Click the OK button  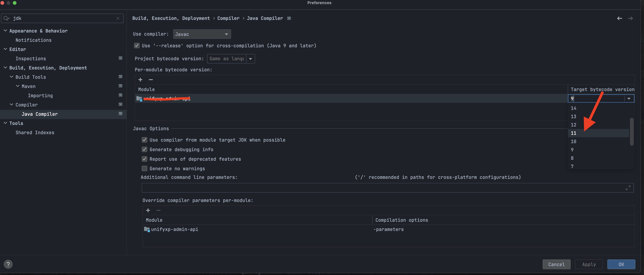point(621,264)
